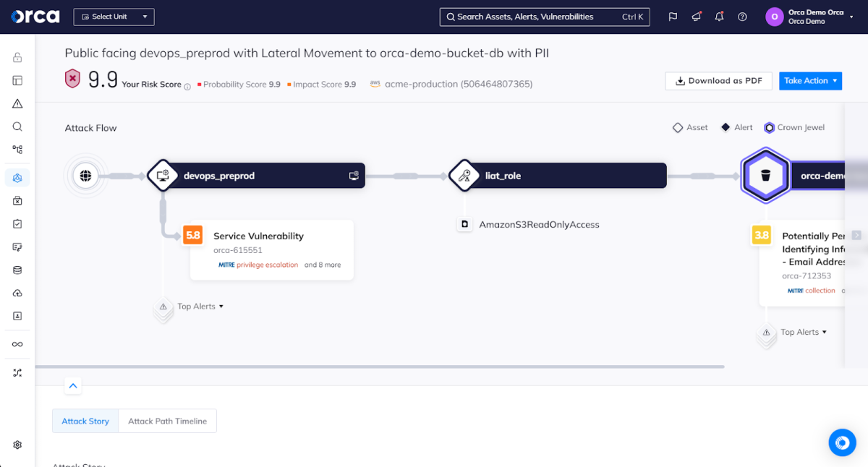The image size is (868, 467).
Task: Open the Service Vulnerability alert card
Action: click(271, 249)
